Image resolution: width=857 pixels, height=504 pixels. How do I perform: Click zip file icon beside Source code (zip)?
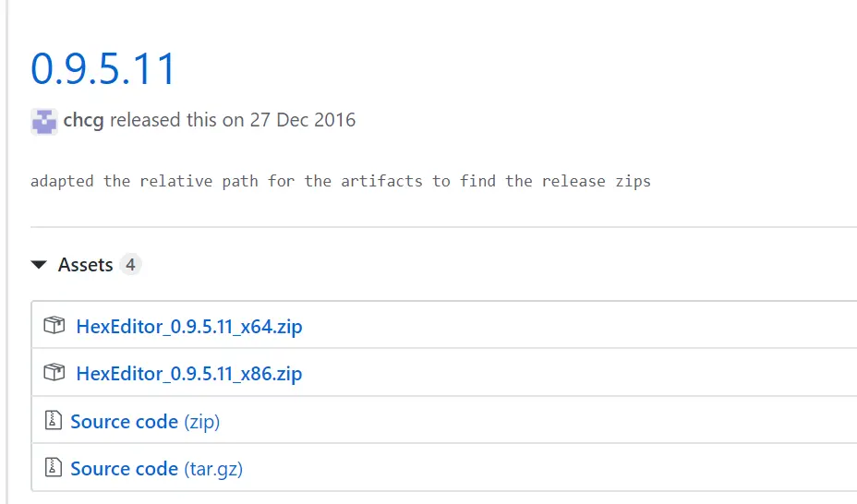coord(53,421)
